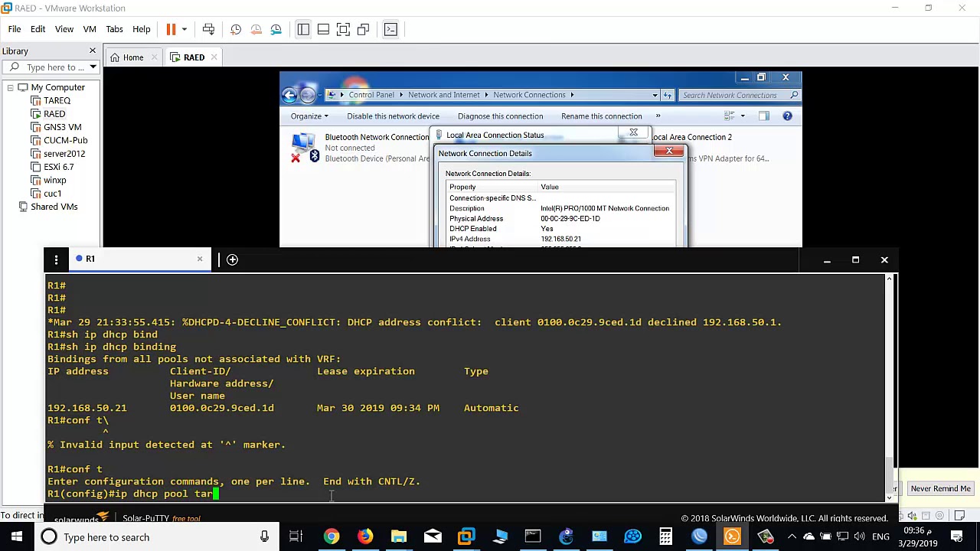Screen dimensions: 980x551
Task: Click Control Panel breadcrumb
Action: (x=371, y=95)
